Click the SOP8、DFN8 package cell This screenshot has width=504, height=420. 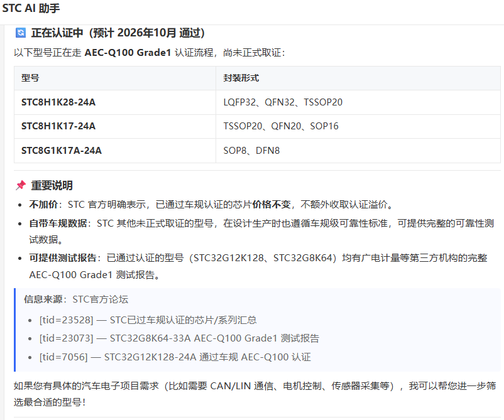pos(358,151)
